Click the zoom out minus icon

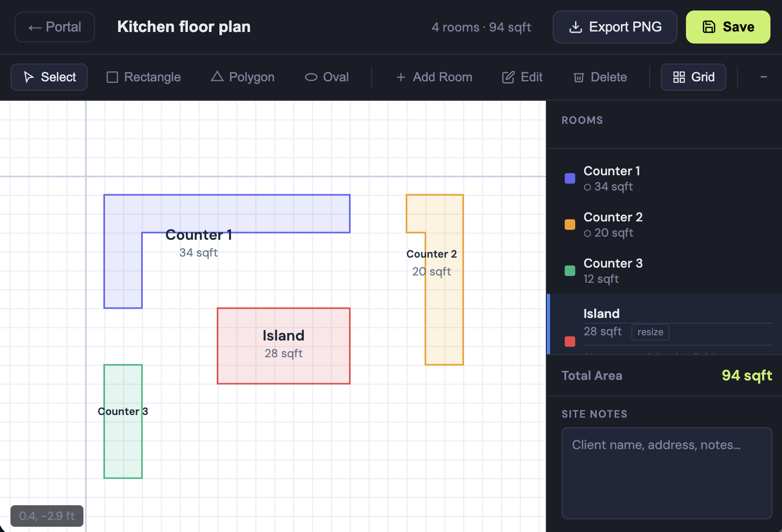click(x=764, y=77)
